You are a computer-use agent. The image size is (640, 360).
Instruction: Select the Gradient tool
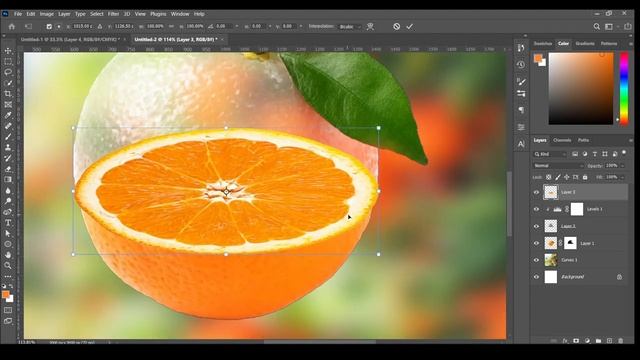point(8,180)
